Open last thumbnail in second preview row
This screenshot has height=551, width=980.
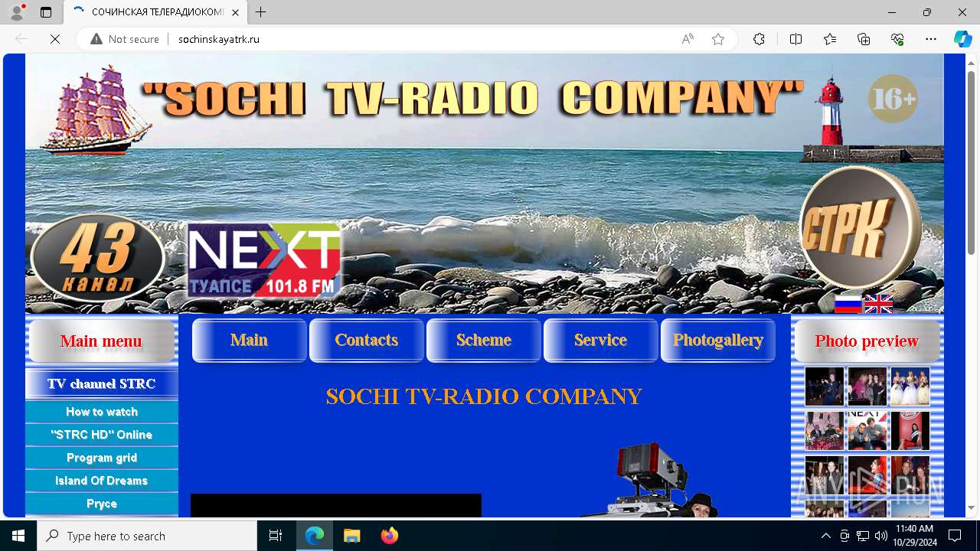pos(910,431)
